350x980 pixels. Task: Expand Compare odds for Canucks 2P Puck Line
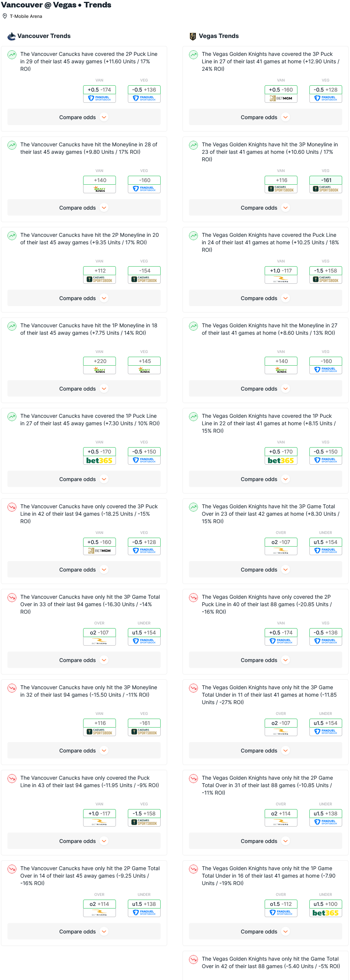point(84,117)
